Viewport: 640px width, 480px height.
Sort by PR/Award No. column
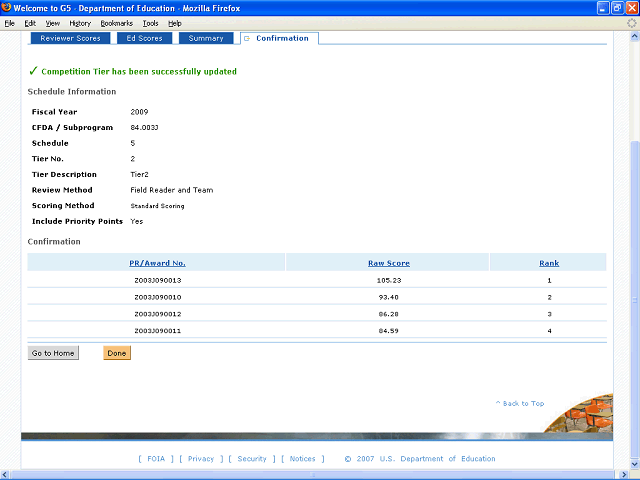(157, 263)
